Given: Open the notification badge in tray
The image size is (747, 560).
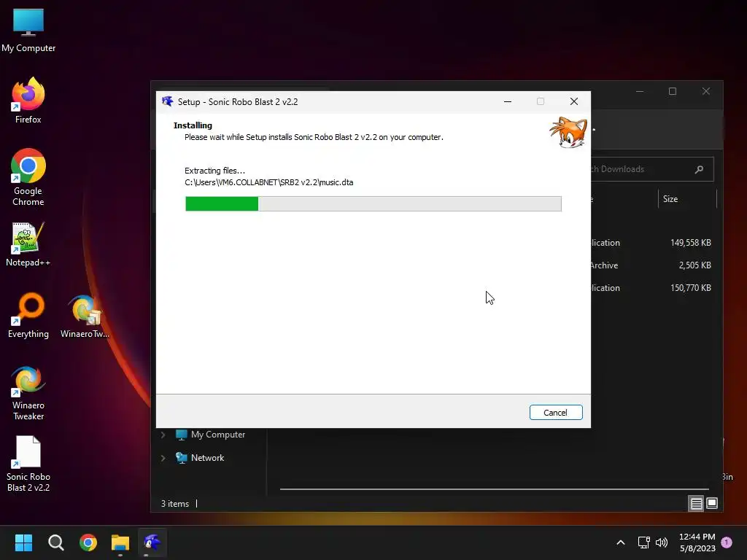Looking at the screenshot, I should coord(727,542).
